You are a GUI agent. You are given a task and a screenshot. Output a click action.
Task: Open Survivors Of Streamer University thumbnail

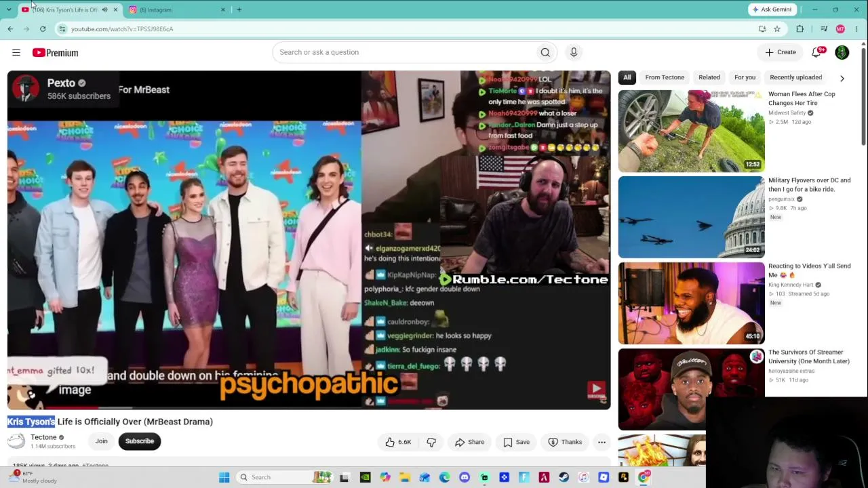pyautogui.click(x=692, y=389)
